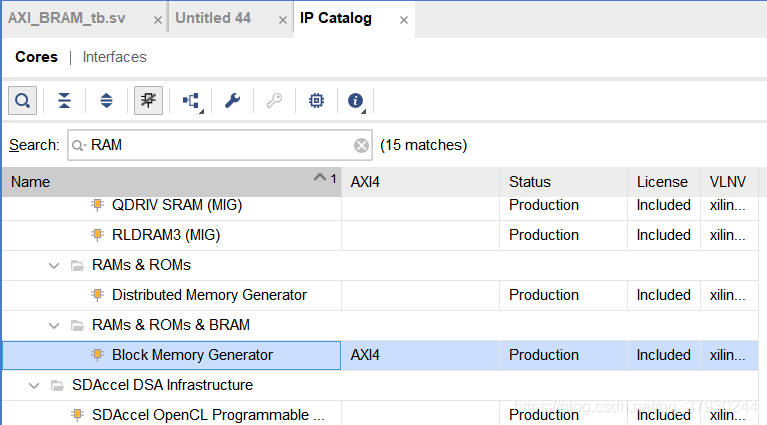Switch to the Interfaces tab

114,57
